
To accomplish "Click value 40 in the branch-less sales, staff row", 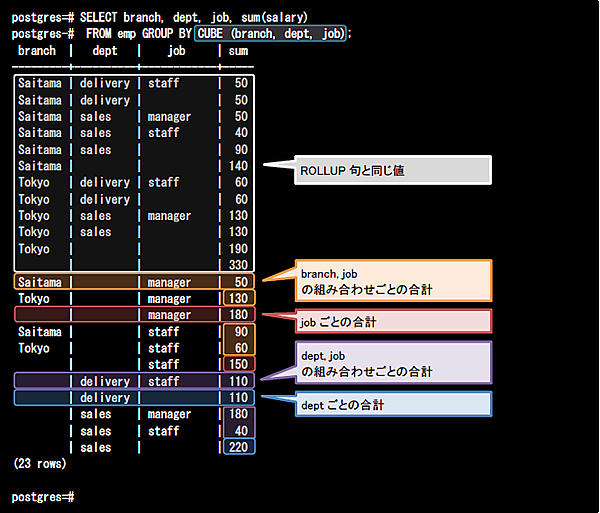I will click(x=241, y=431).
